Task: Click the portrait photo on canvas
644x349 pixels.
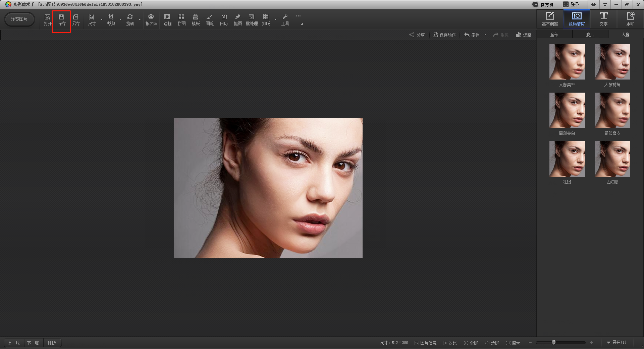Action: click(x=268, y=188)
